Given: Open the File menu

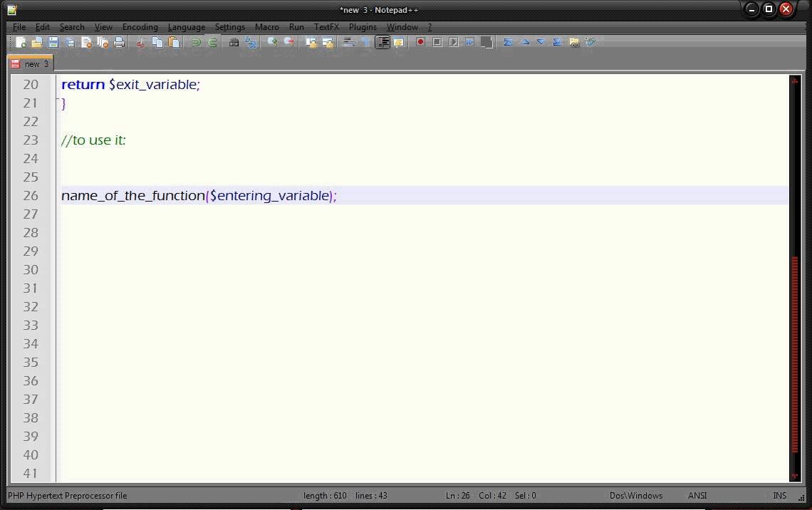Looking at the screenshot, I should pyautogui.click(x=19, y=27).
